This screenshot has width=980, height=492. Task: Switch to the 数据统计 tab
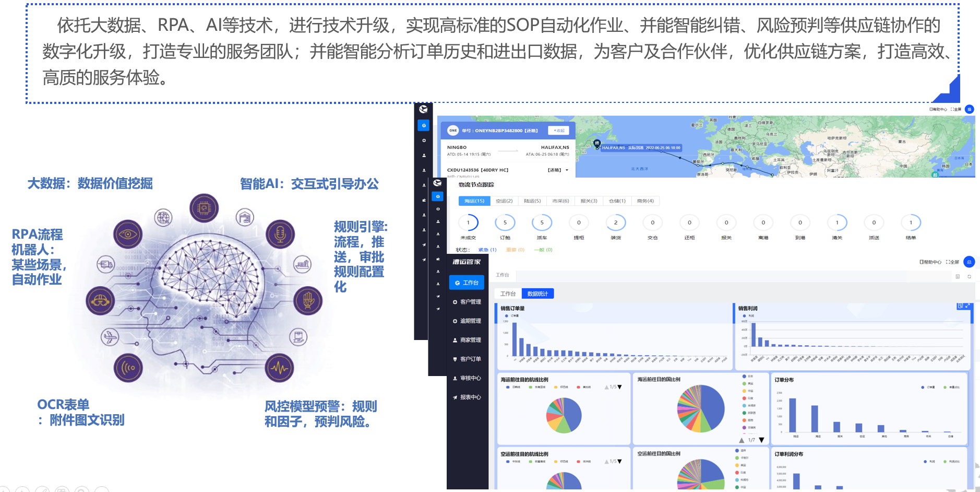pyautogui.click(x=537, y=294)
